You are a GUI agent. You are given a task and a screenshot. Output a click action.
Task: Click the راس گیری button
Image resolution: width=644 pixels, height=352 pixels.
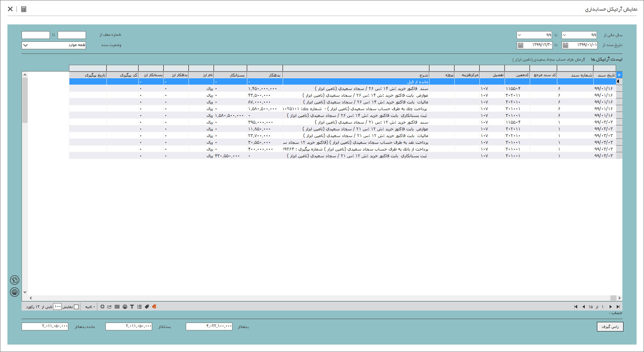coord(610,327)
